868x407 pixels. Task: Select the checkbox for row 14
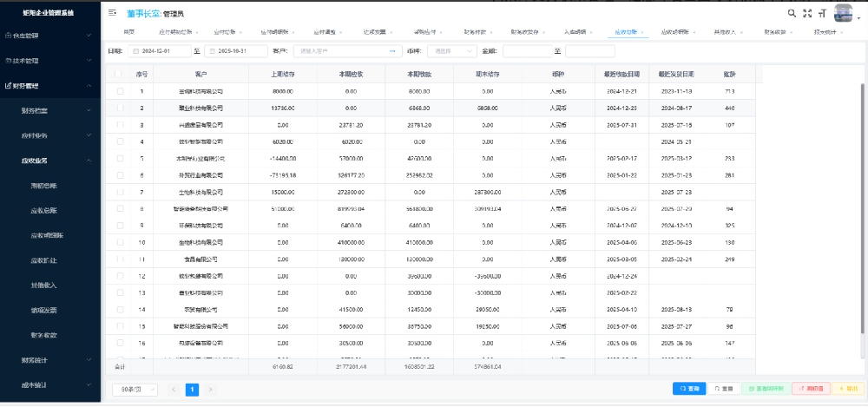pos(119,309)
